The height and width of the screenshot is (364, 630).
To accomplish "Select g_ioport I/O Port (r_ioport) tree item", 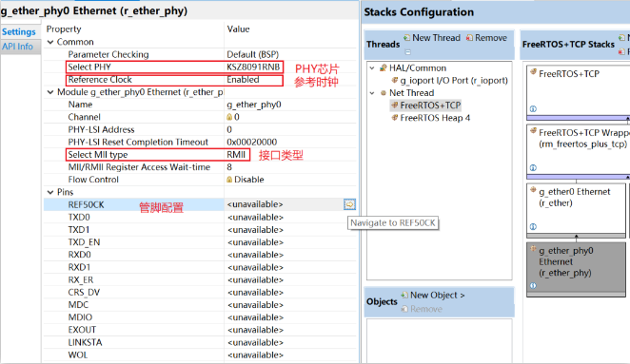I will 450,80.
